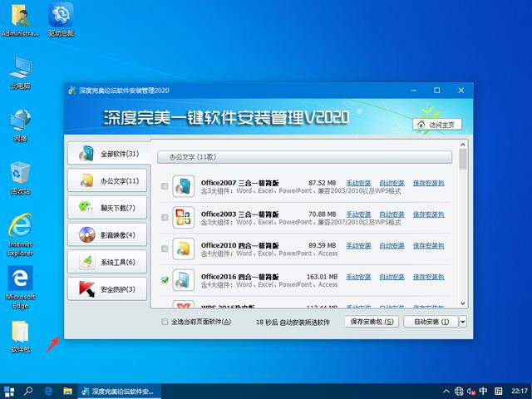This screenshot has height=399, width=532.
Task: Click 手动安装 for Office2003
Action: [358, 214]
